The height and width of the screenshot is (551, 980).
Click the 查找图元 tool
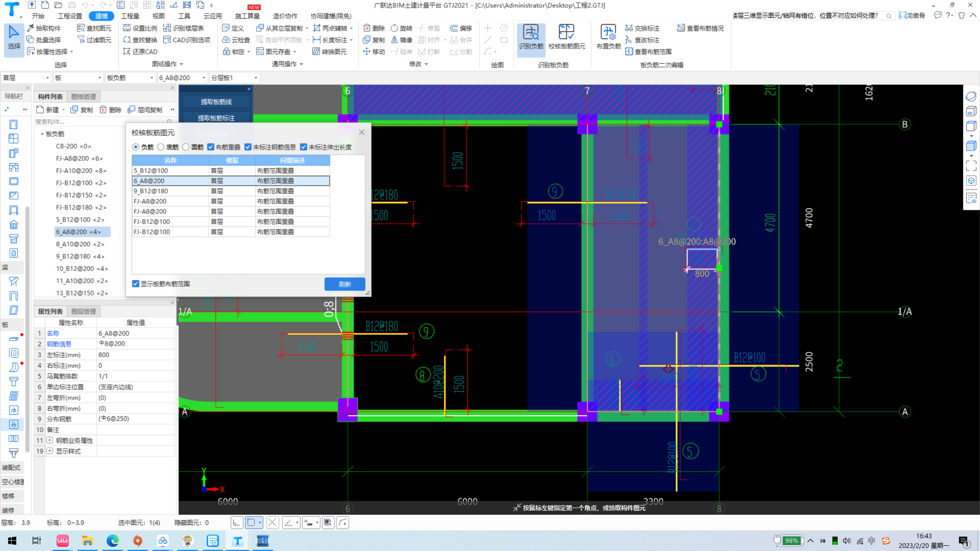tap(94, 28)
